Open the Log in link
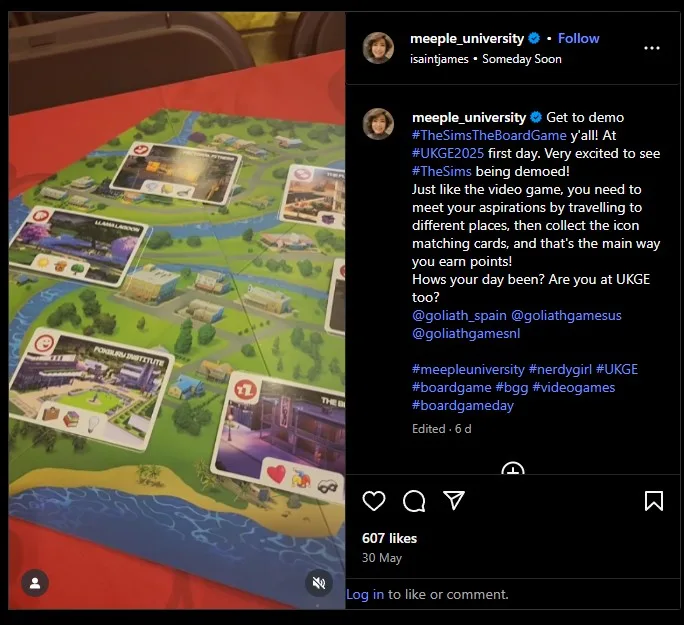The height and width of the screenshot is (625, 684). pos(365,594)
